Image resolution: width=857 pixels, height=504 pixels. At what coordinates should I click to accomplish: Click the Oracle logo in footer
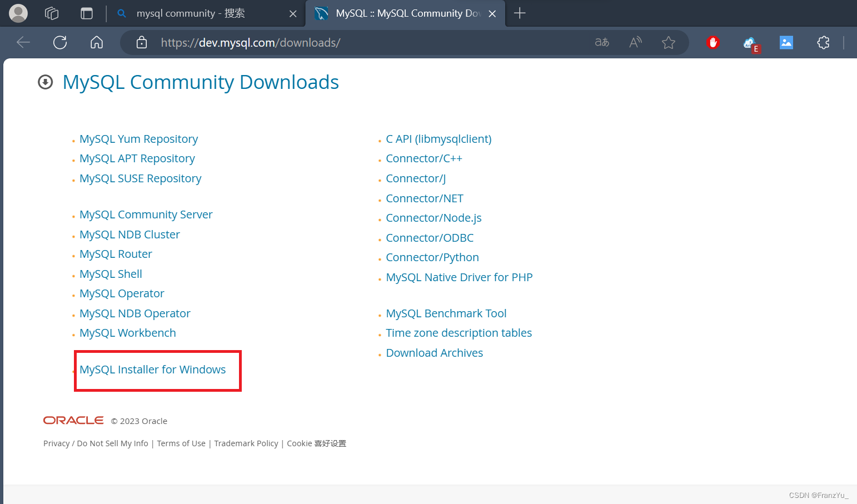point(73,421)
